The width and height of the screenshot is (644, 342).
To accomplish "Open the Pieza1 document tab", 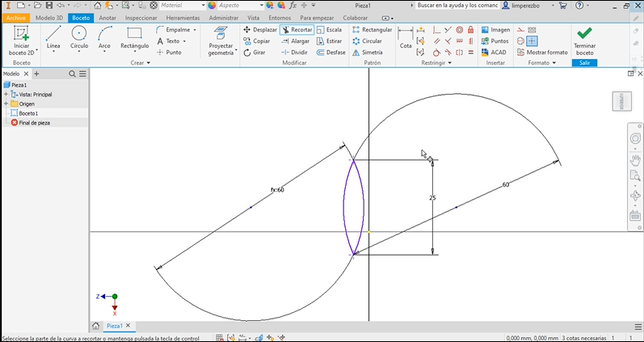I will coord(115,326).
